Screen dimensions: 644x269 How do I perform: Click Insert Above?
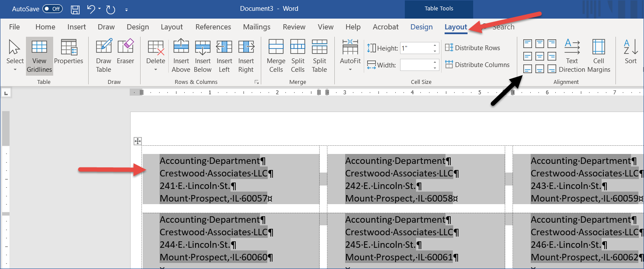[181, 56]
